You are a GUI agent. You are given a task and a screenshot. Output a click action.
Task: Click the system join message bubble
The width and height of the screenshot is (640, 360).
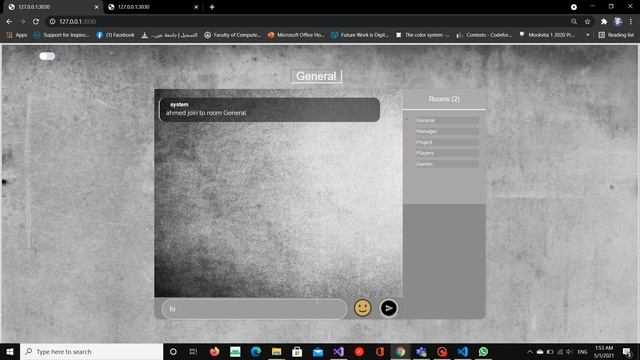[269, 109]
